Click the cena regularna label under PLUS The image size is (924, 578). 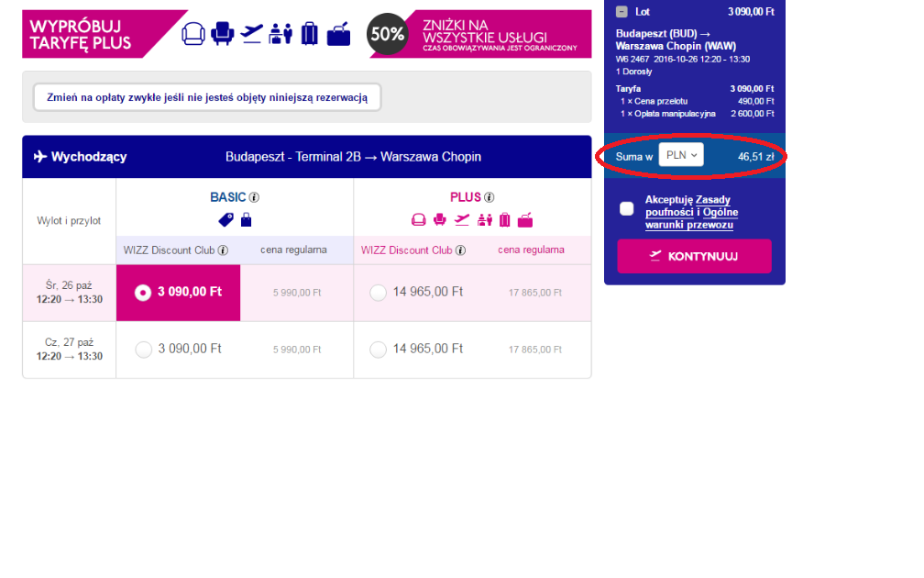(531, 250)
